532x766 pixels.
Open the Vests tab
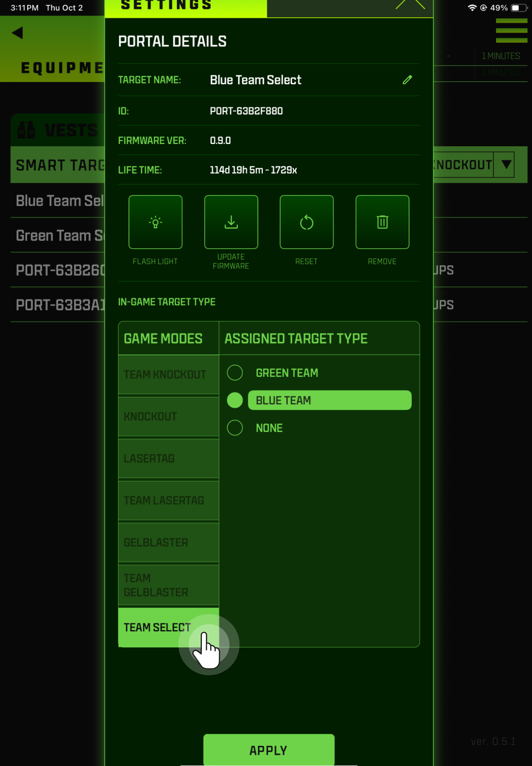click(57, 130)
